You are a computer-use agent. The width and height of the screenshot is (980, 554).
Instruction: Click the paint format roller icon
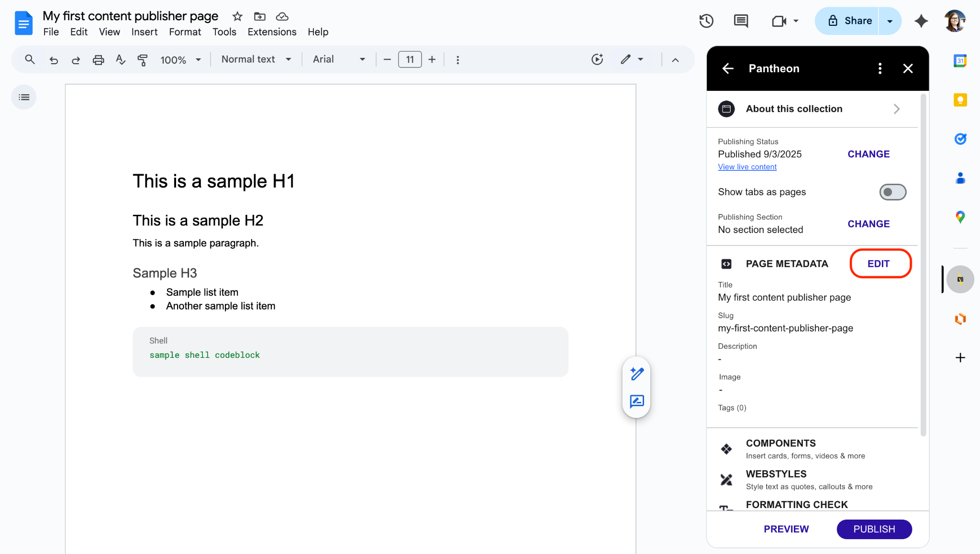tap(142, 60)
